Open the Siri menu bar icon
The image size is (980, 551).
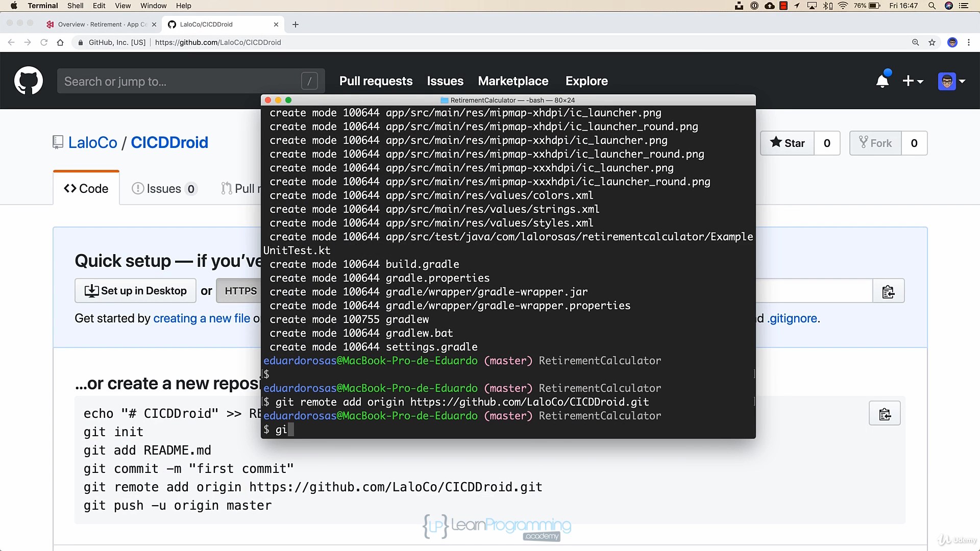tap(949, 6)
